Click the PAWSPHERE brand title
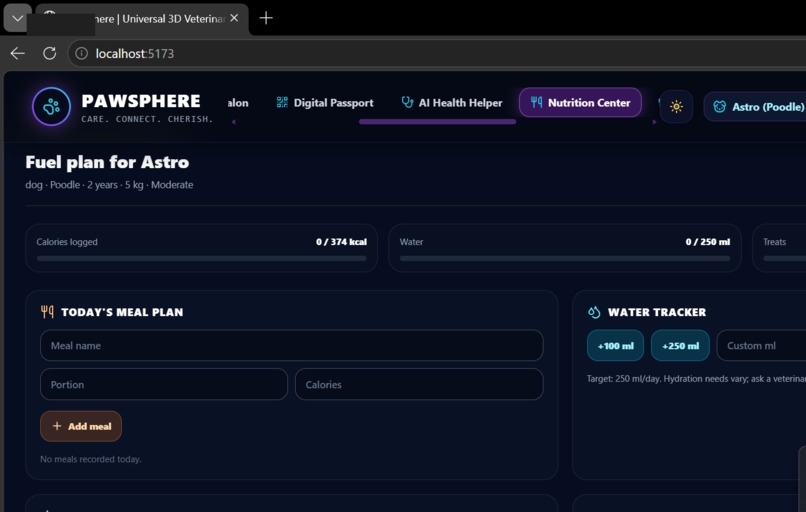 pos(141,101)
